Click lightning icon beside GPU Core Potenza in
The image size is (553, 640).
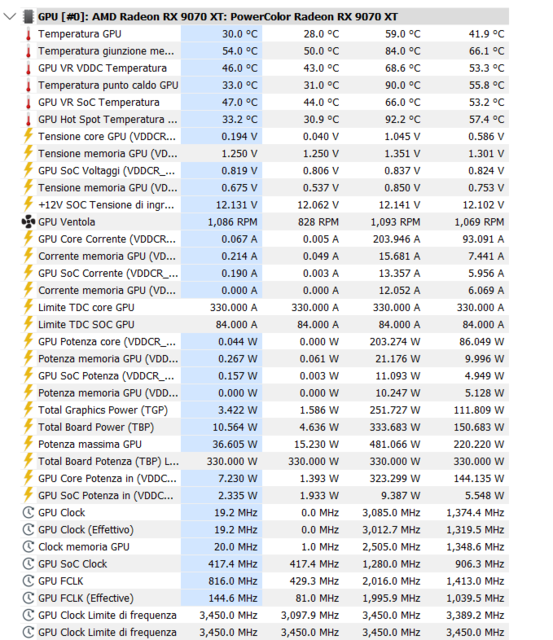click(28, 478)
